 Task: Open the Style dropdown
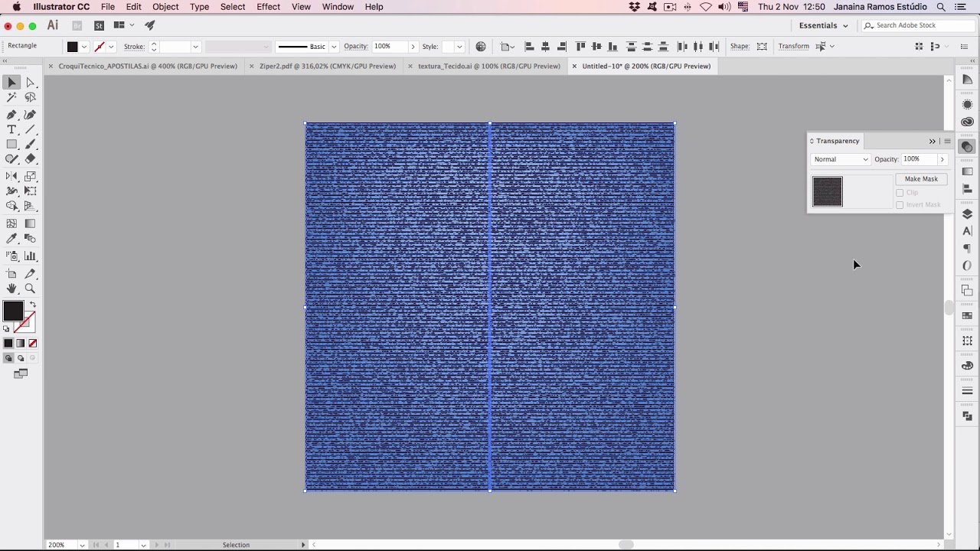click(x=459, y=47)
